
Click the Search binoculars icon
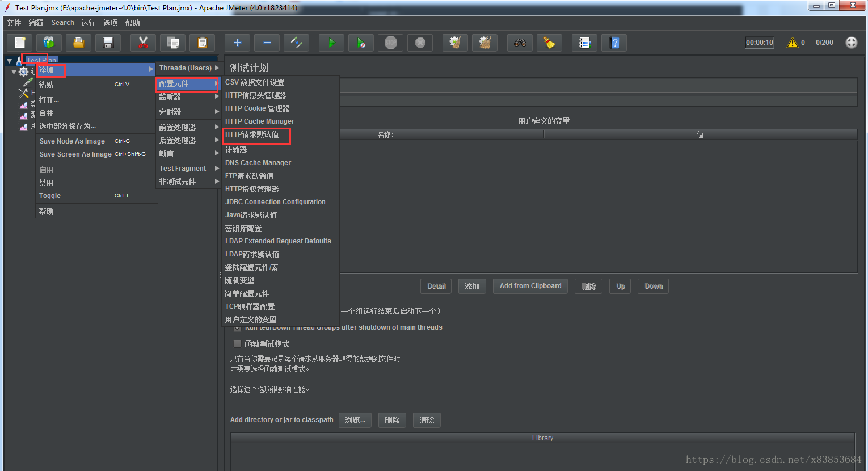point(520,43)
